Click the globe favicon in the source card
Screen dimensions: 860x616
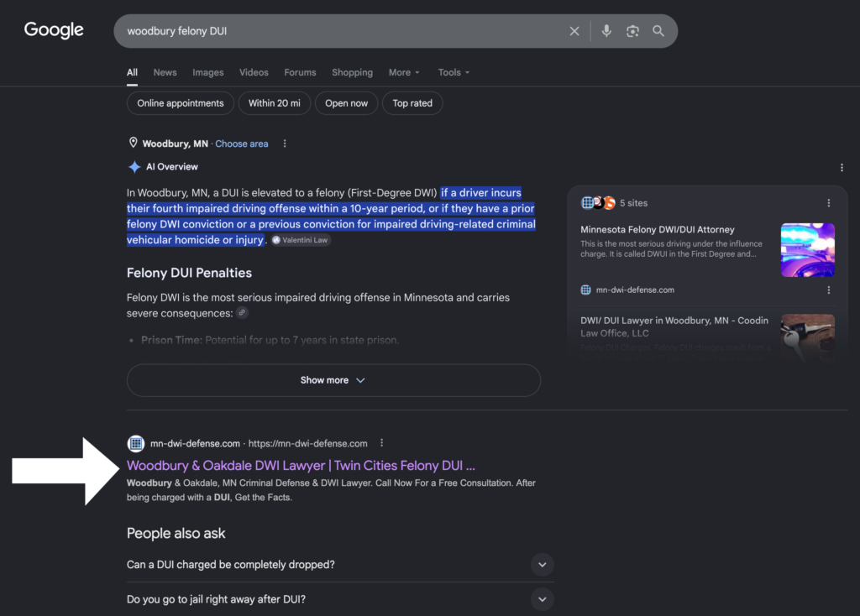pyautogui.click(x=585, y=290)
